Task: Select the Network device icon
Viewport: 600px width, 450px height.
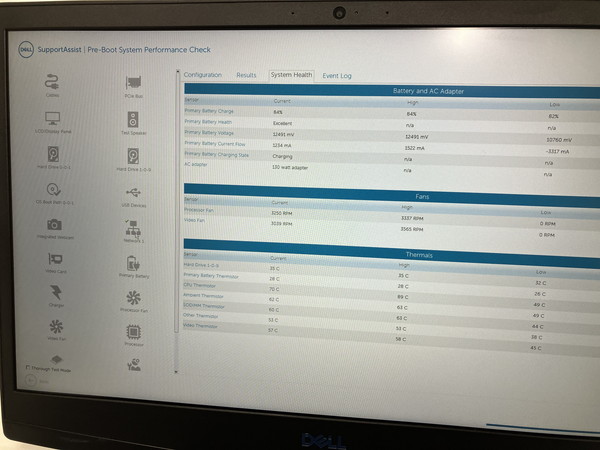Action: [133, 228]
